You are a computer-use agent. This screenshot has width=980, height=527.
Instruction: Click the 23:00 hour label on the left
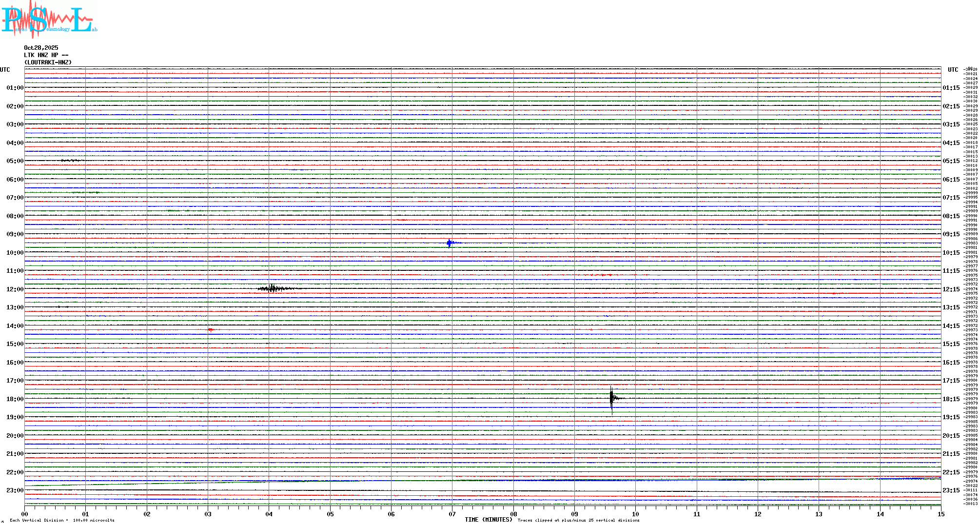[x=15, y=490]
